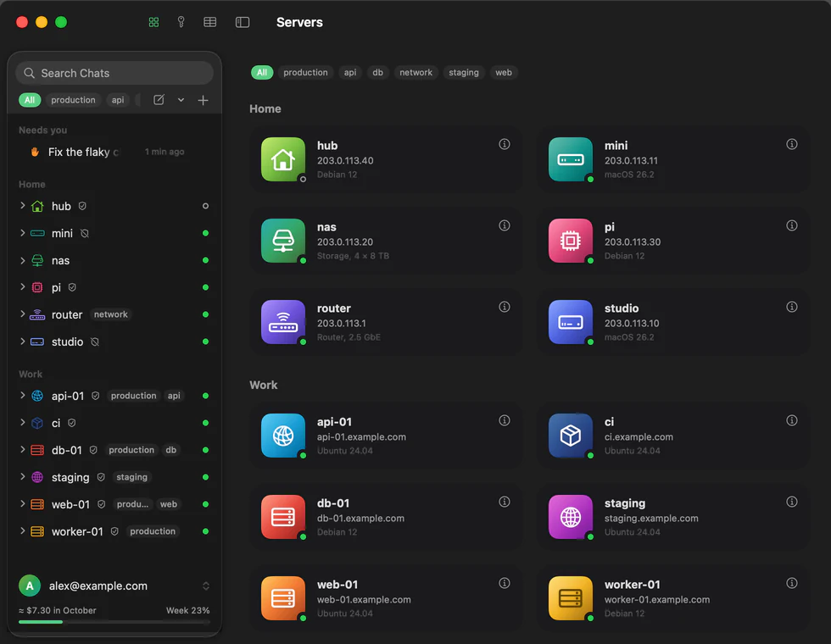Open account switcher for alex@example.com
Screen dimensions: 831x644
[205, 586]
